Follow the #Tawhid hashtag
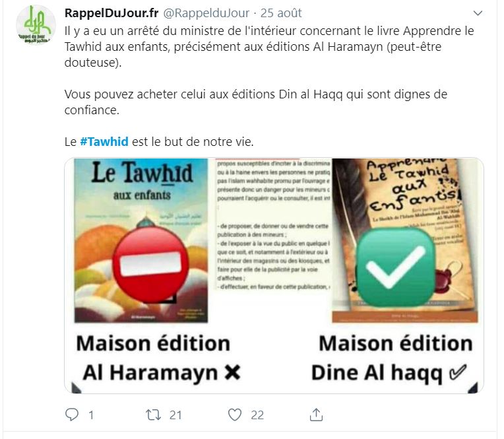This screenshot has height=439, width=504. click(x=104, y=141)
